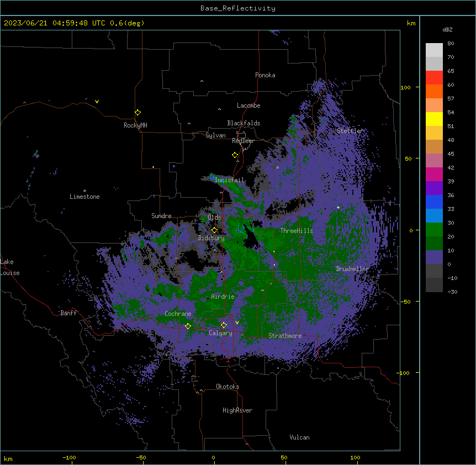The image size is (476, 465).
Task: Click the Calgary label
Action: pyautogui.click(x=220, y=333)
